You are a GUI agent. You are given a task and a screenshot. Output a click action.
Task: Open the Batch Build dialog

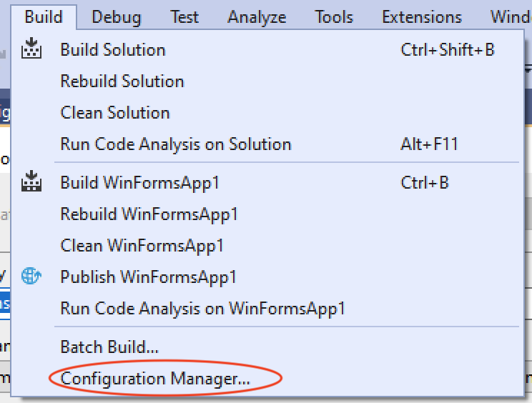click(x=109, y=347)
